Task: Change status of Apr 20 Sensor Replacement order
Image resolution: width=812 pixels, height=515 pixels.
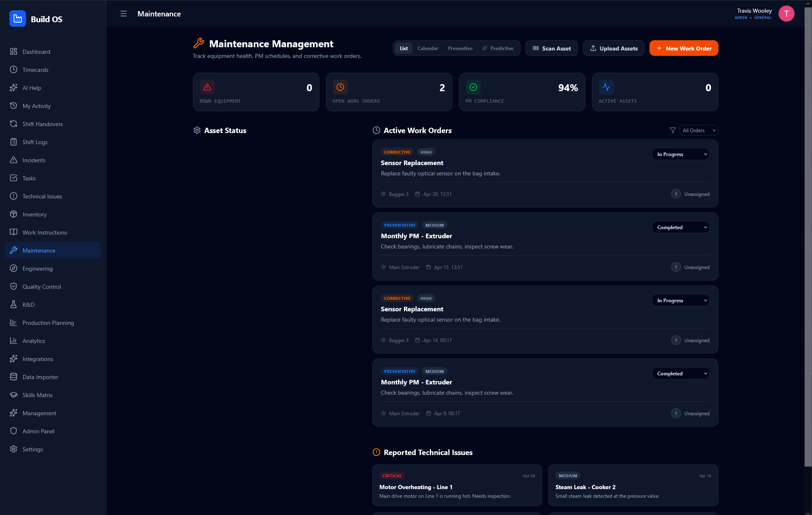Action: pos(681,154)
